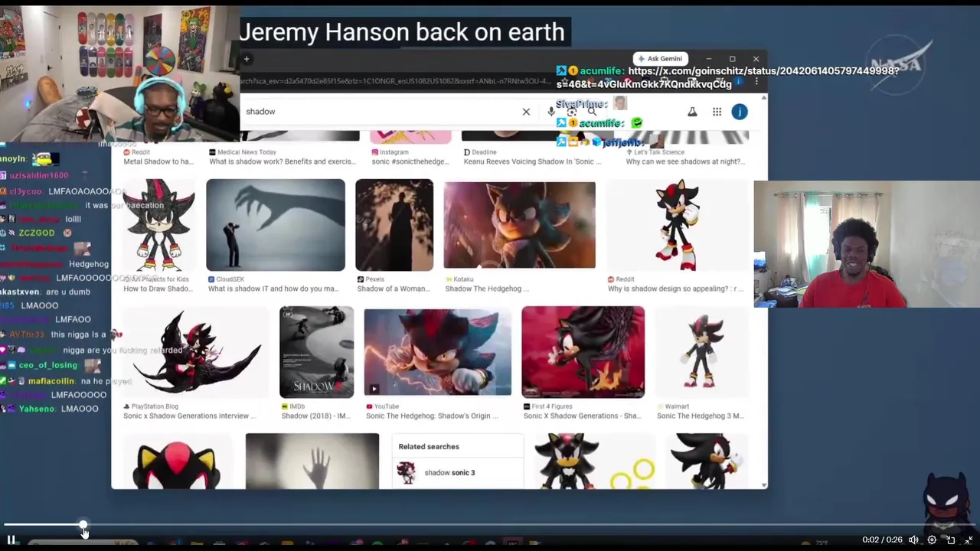Image resolution: width=980 pixels, height=551 pixels.
Task: Open Walmart Sonic The Hedgehog 3 figure
Action: click(x=701, y=352)
